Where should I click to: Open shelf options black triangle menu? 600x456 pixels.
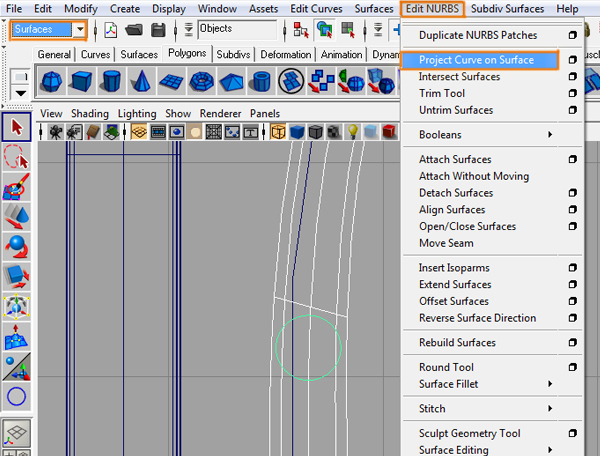[x=21, y=93]
